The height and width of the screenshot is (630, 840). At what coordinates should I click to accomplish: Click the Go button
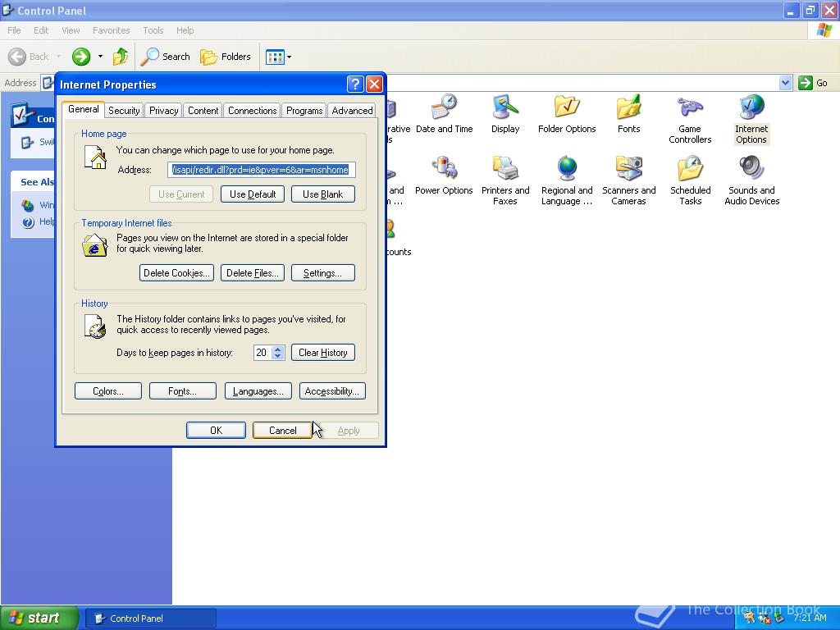click(813, 83)
